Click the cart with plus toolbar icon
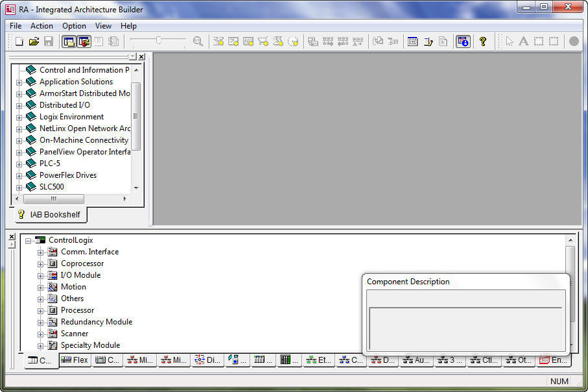This screenshot has width=588, height=392. [263, 42]
